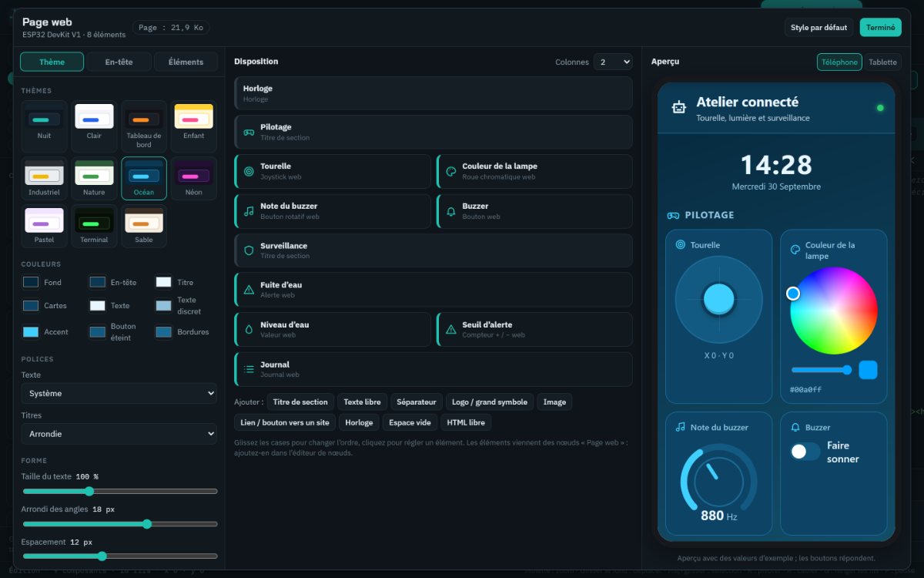
Task: Switch preview to Téléphone mode
Action: coord(839,62)
